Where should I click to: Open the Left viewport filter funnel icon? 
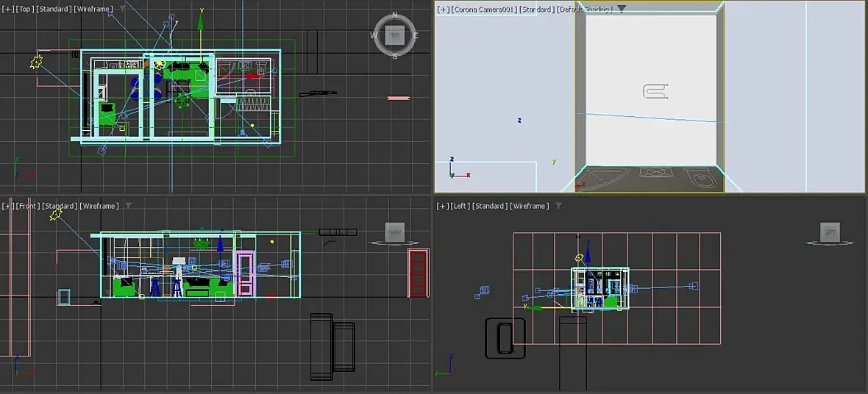pos(558,206)
